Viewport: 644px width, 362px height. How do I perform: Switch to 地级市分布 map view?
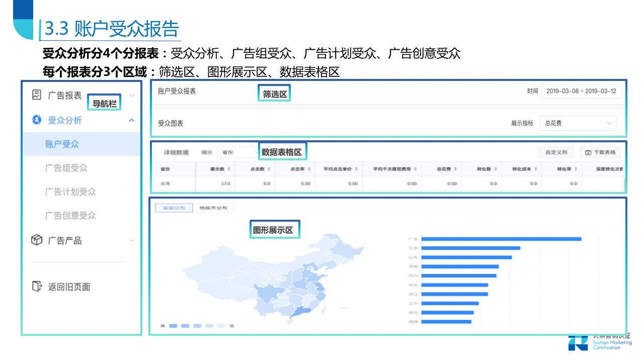click(x=213, y=208)
